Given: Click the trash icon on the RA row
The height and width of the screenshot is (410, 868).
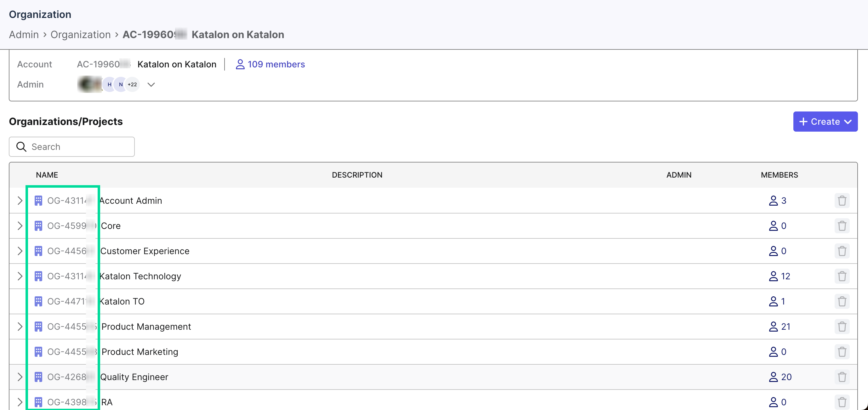Looking at the screenshot, I should (x=842, y=401).
